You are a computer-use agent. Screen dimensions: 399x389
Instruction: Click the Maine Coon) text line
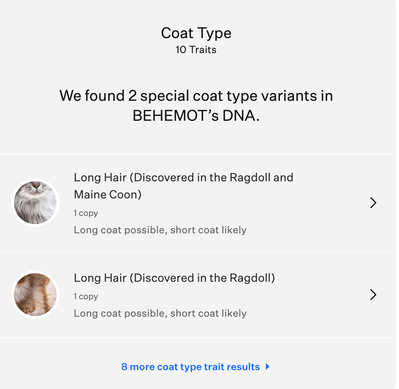pyautogui.click(x=108, y=194)
